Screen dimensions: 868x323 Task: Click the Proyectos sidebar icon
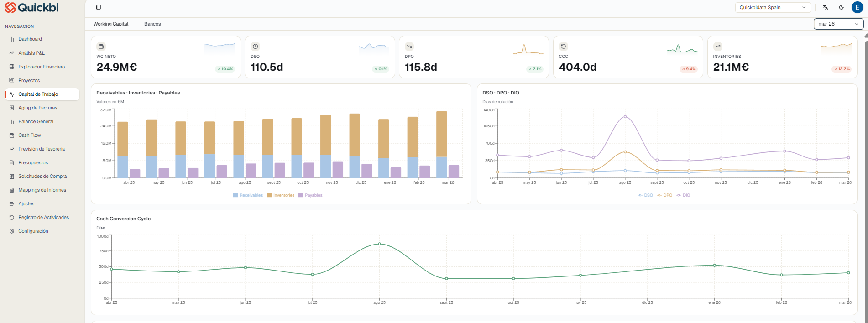[x=12, y=80]
